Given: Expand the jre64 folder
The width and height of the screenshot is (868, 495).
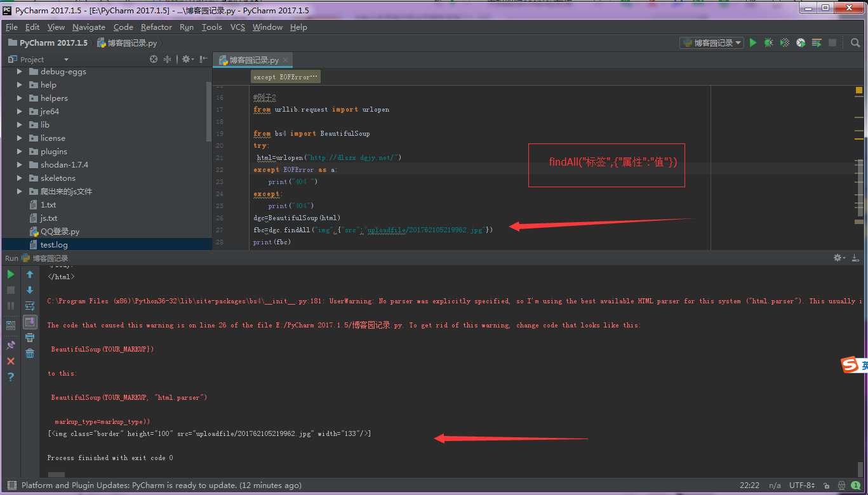Looking at the screenshot, I should [19, 112].
